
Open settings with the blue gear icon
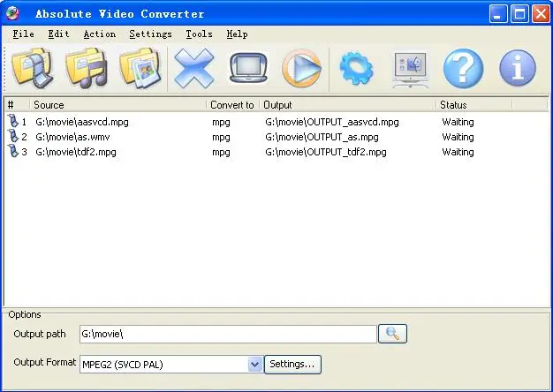tap(356, 68)
